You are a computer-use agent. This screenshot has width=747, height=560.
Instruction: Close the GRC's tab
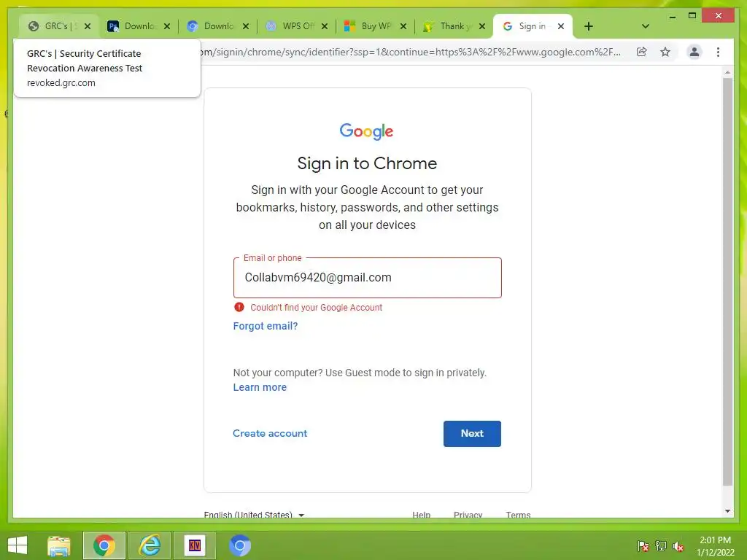click(x=88, y=27)
